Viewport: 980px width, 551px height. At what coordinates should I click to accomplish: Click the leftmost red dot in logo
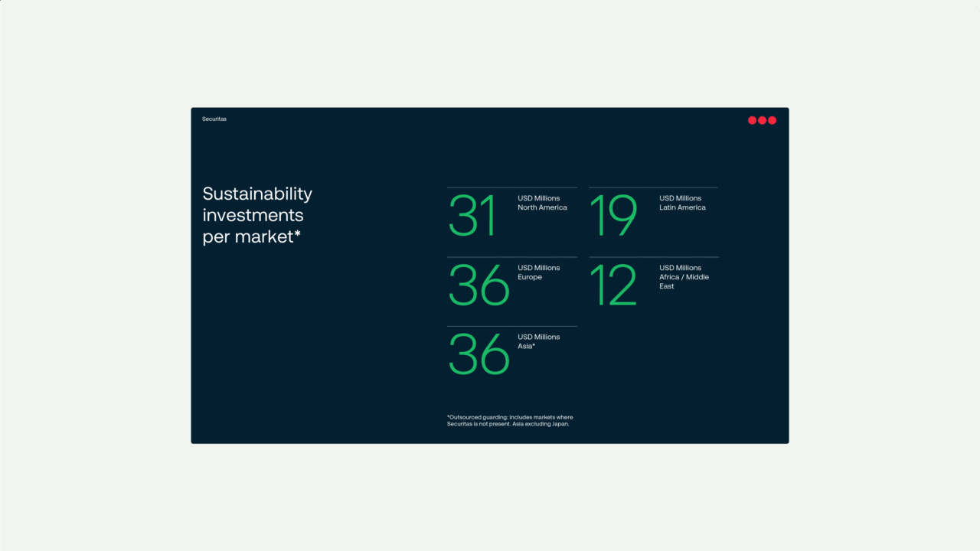(x=752, y=120)
